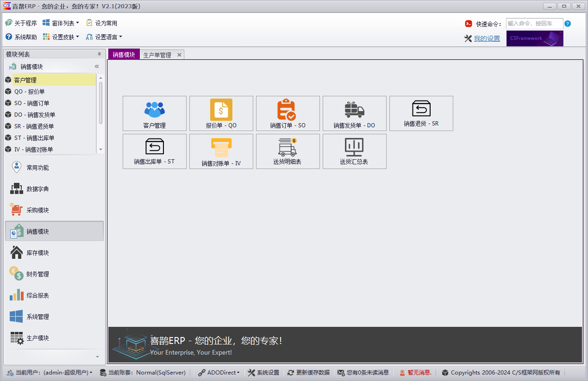This screenshot has width=588, height=381.
Task: Toggle the pin on the 模块列表 panel
Action: point(99,54)
